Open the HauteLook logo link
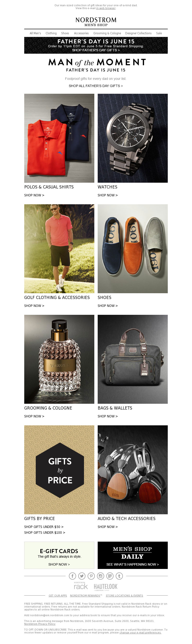Screen dimensions: 192x644 105,587
